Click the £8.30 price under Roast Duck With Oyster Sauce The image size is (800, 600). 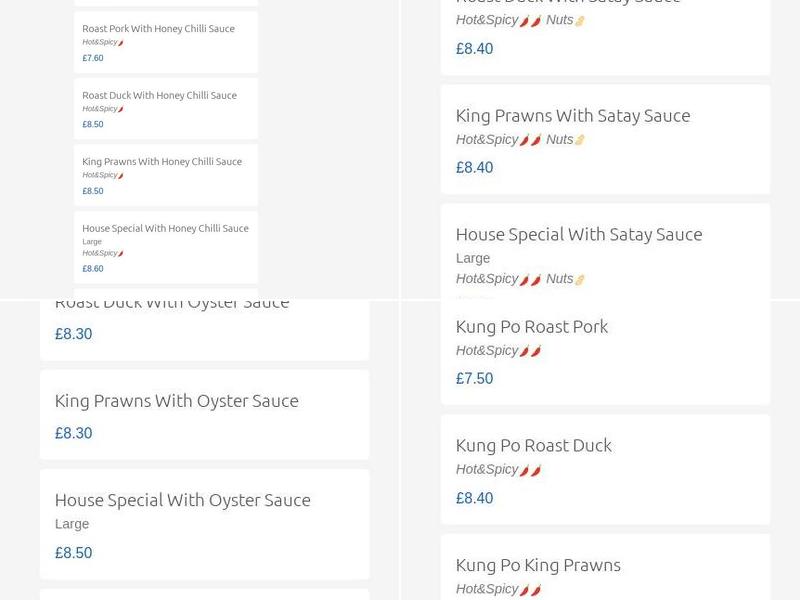point(73,333)
